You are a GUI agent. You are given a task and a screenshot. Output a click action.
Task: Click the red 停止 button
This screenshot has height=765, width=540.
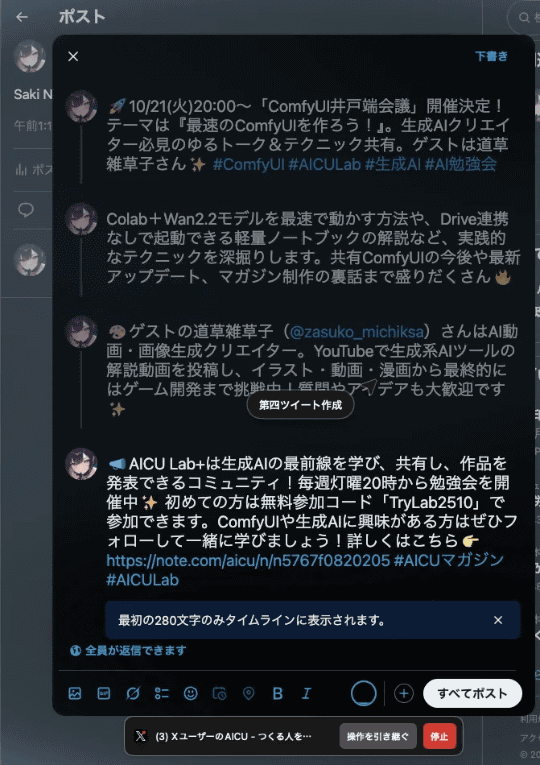439,736
